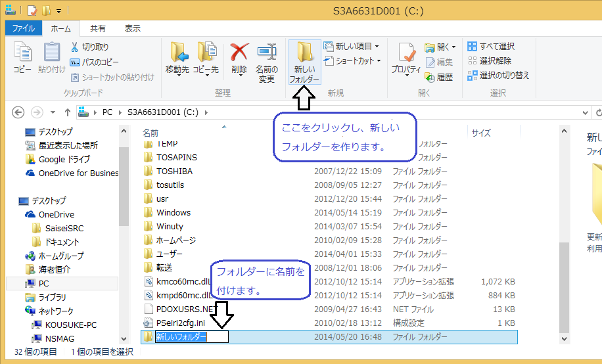Click the 名前の変更 (Rename) icon
This screenshot has width=602, height=364.
click(x=266, y=62)
